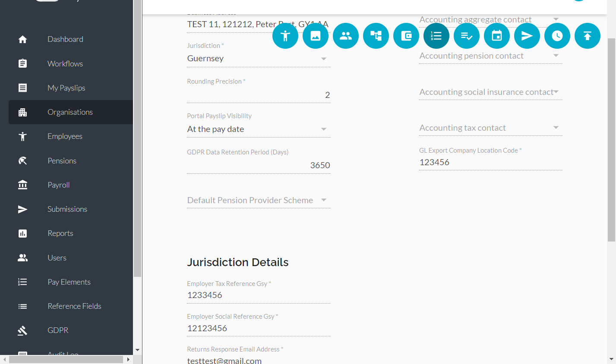Go to Submissions in the sidebar
This screenshot has width=616, height=364.
(x=67, y=209)
